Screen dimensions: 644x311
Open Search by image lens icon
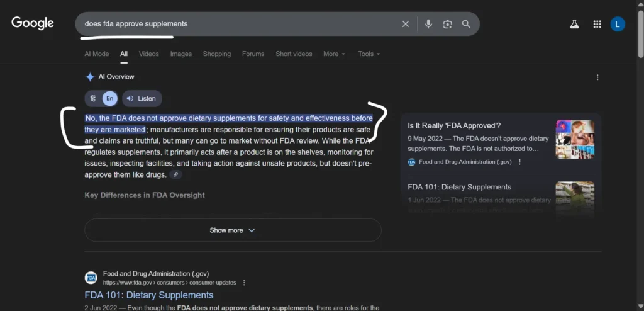[x=447, y=24]
